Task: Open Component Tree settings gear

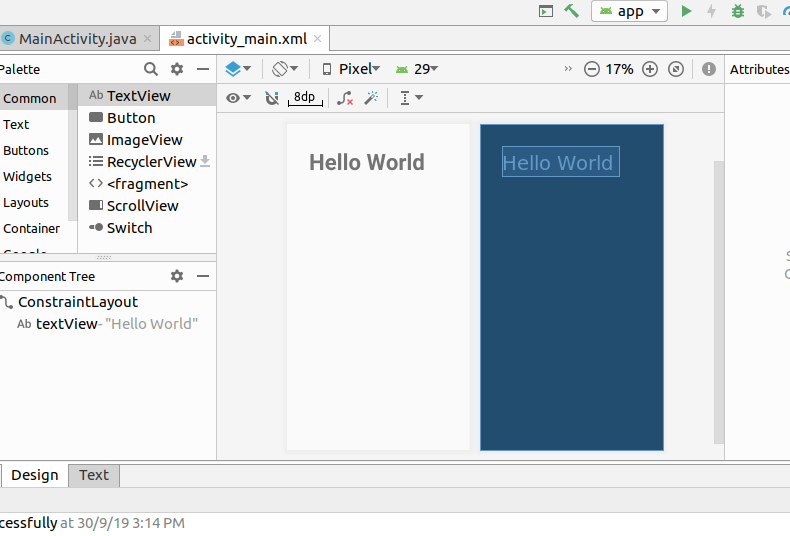Action: [177, 276]
